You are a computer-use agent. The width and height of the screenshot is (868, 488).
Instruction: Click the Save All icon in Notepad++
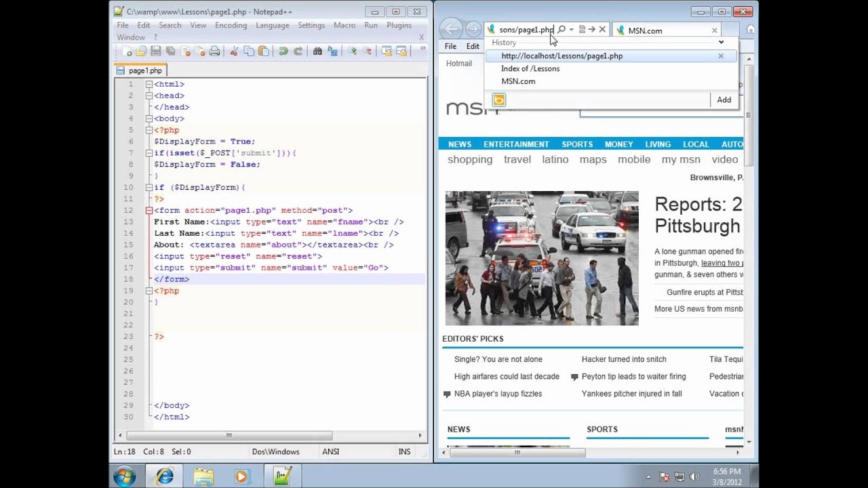click(x=171, y=52)
